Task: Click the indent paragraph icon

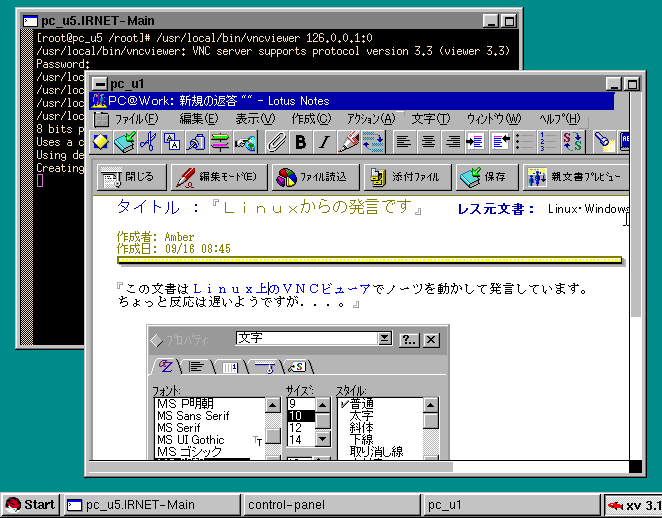Action: (476, 142)
